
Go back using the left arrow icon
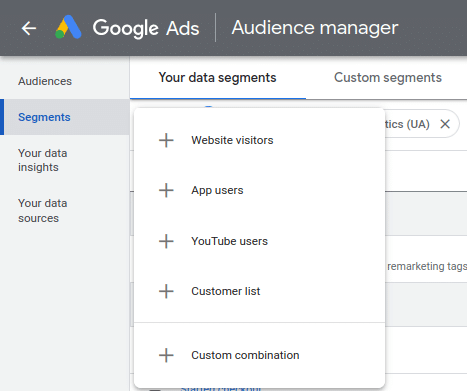tap(29, 28)
